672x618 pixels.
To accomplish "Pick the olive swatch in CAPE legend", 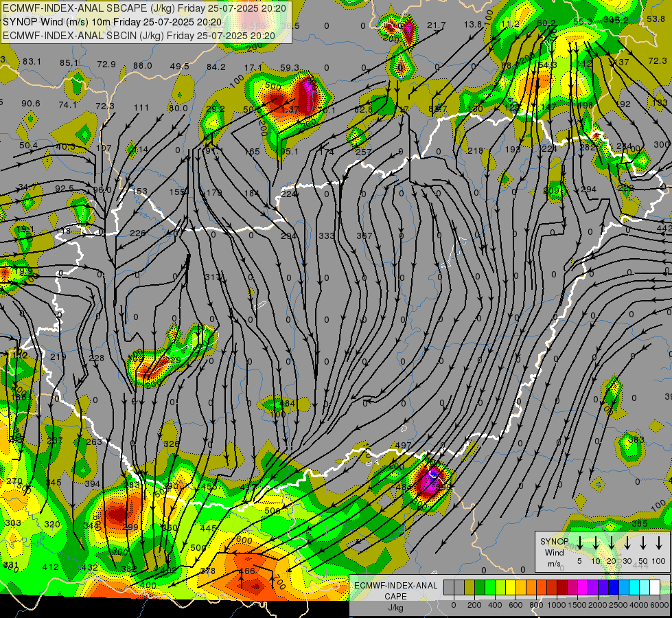I will pyautogui.click(x=470, y=588).
